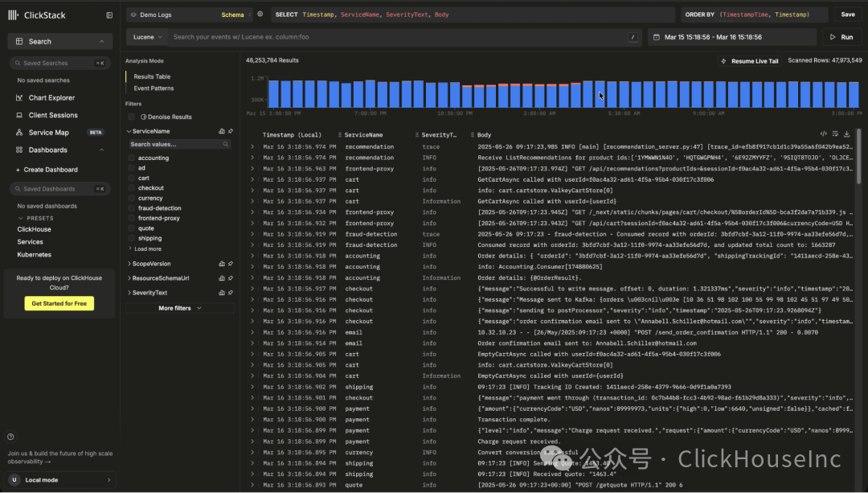868x493 pixels.
Task: Switch to Event Patterns analysis mode
Action: click(x=154, y=88)
